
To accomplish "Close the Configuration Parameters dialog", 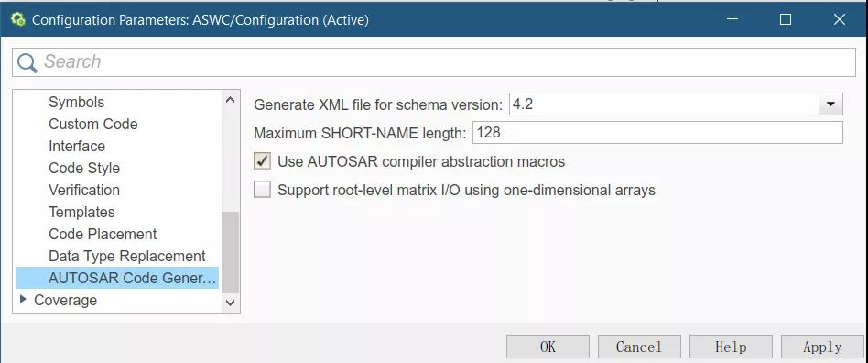I will (x=840, y=19).
